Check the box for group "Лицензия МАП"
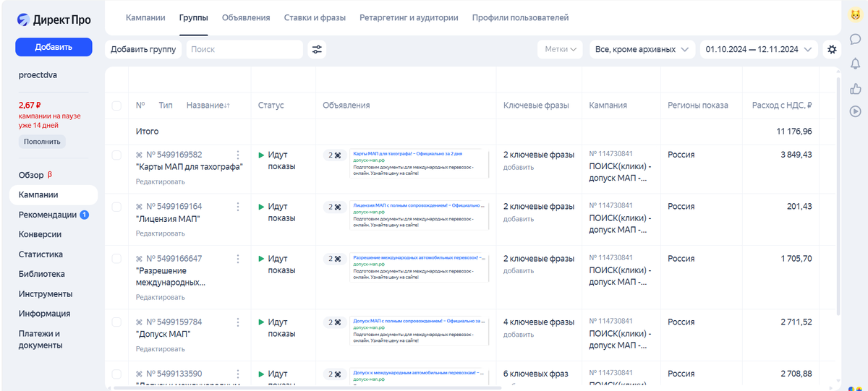Image resolution: width=868 pixels, height=391 pixels. [x=116, y=207]
